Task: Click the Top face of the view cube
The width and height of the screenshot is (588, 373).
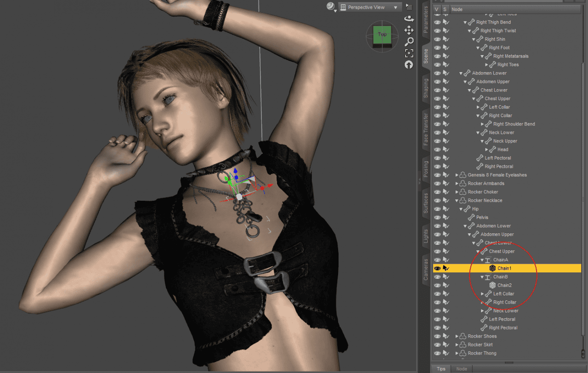Action: point(382,35)
